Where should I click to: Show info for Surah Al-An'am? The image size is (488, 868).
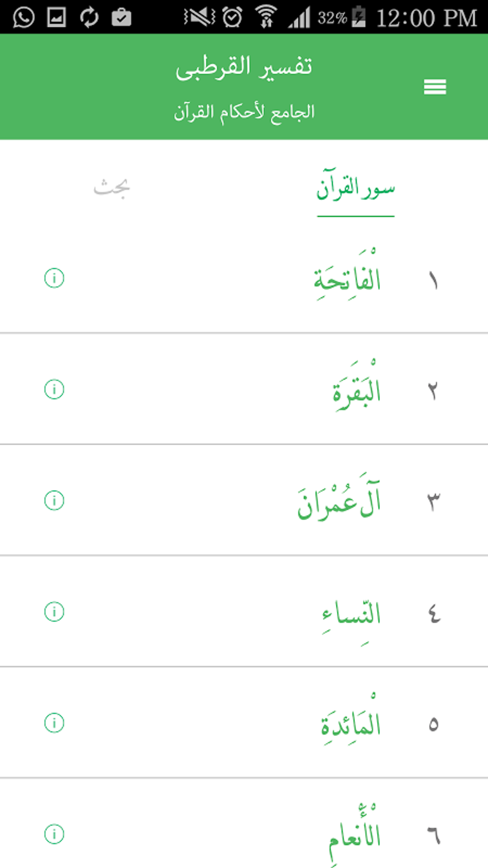tap(54, 834)
